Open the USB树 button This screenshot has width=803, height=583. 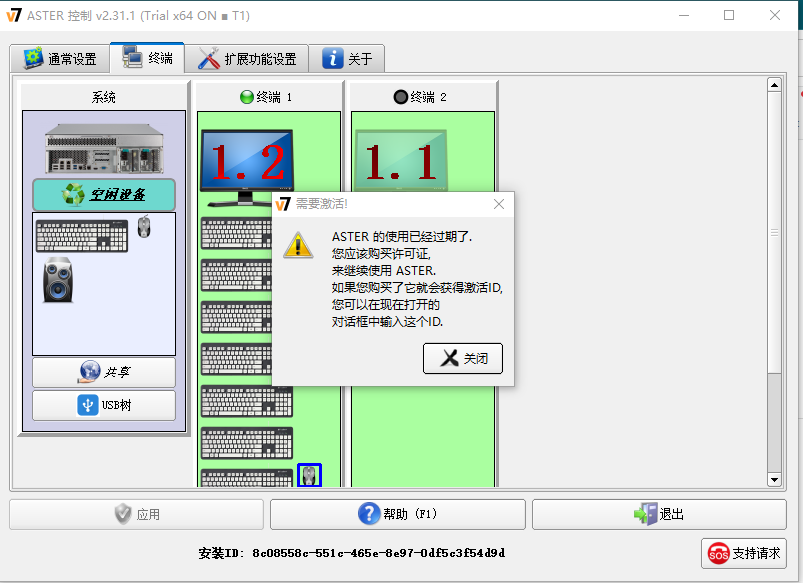pyautogui.click(x=104, y=405)
